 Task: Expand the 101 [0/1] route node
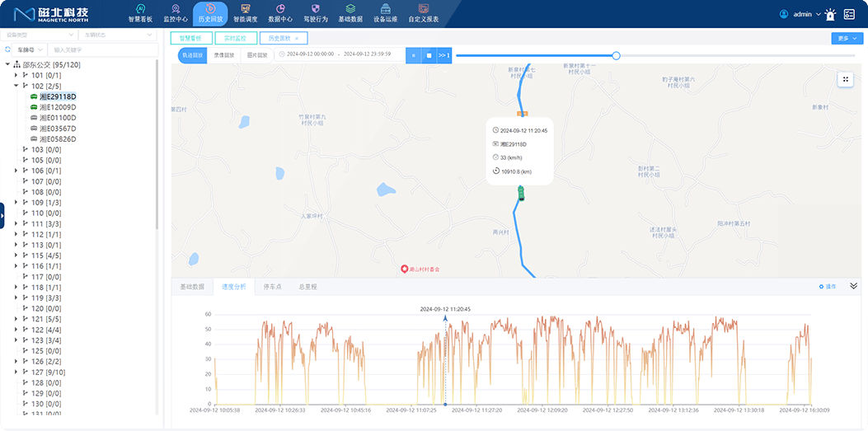tap(16, 75)
